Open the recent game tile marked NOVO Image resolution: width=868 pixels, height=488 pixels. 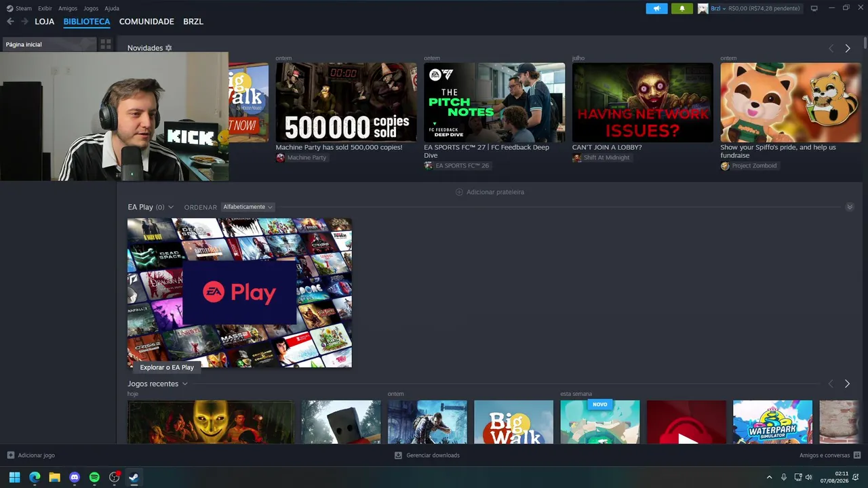click(x=600, y=422)
